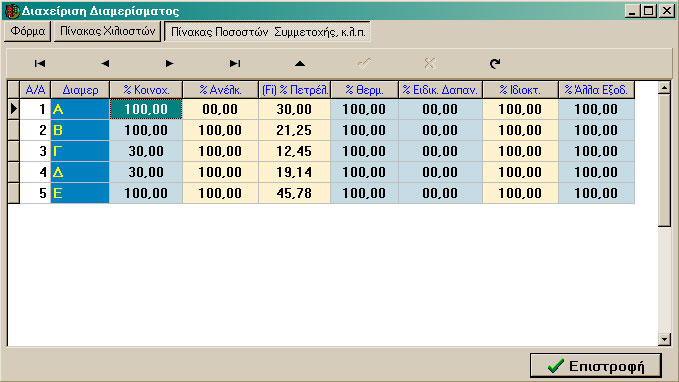Viewport: 679px width, 382px height.
Task: Click the Διαμερ column header
Action: pos(80,90)
